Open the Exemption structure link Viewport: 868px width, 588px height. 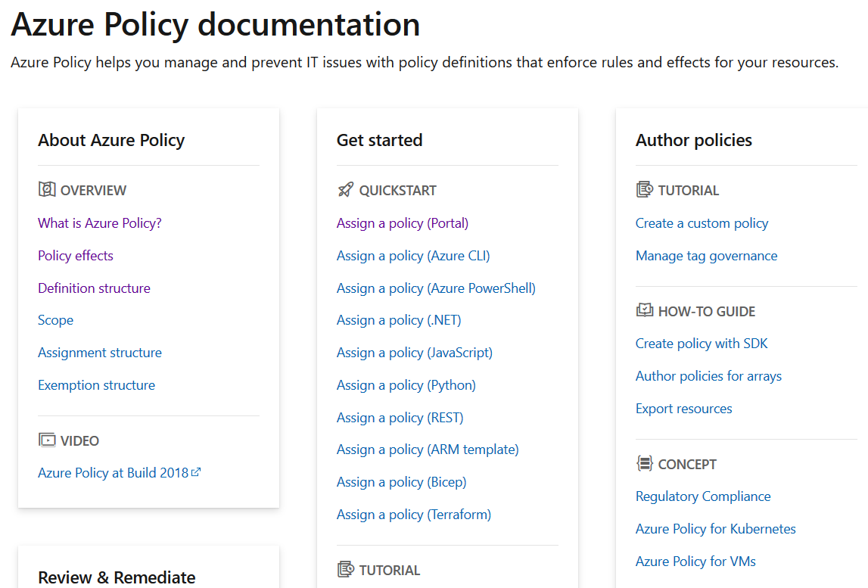(x=96, y=385)
